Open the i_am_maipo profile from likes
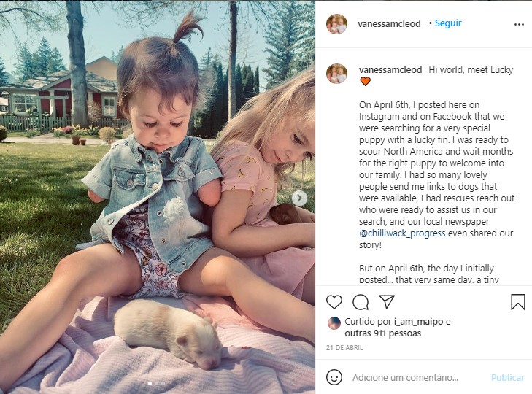Image resolution: width=532 pixels, height=394 pixels. click(418, 321)
